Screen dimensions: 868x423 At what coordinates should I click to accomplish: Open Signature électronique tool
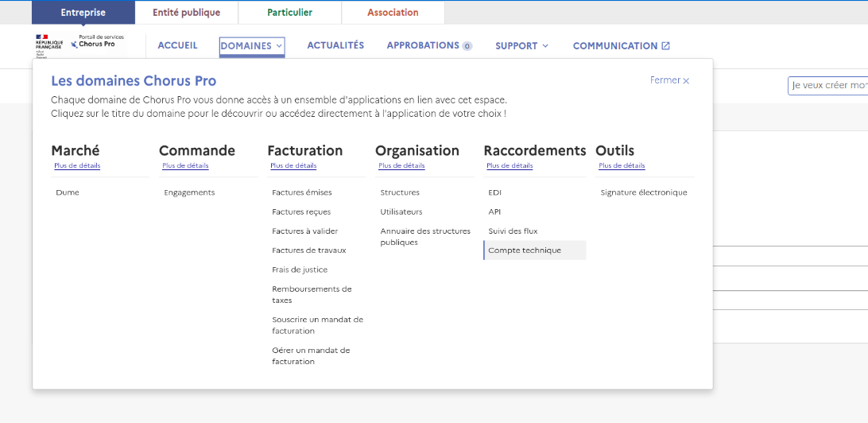644,192
